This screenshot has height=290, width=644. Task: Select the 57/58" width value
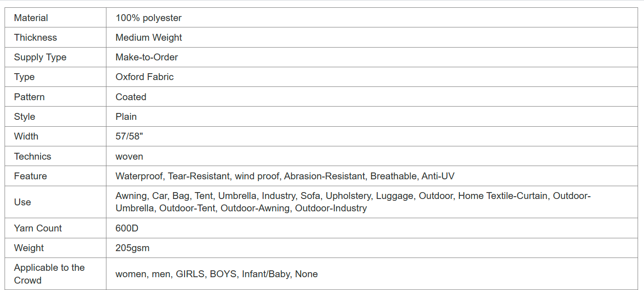129,136
